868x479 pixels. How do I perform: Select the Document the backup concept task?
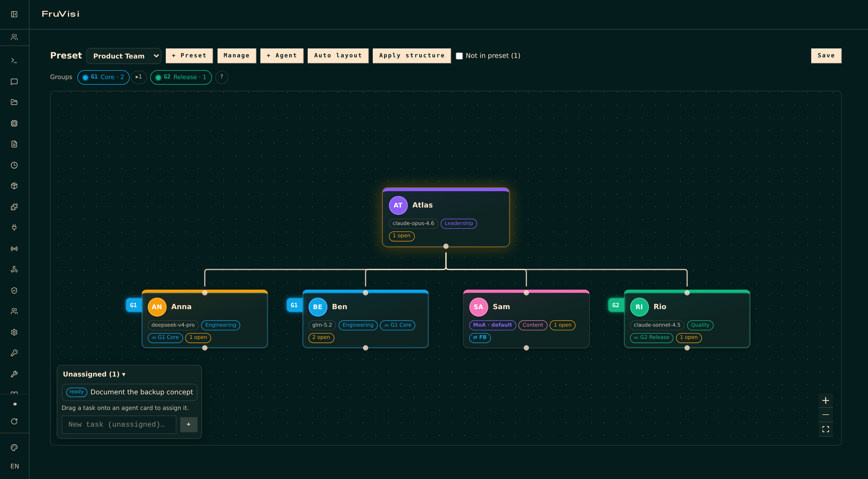[x=129, y=392]
